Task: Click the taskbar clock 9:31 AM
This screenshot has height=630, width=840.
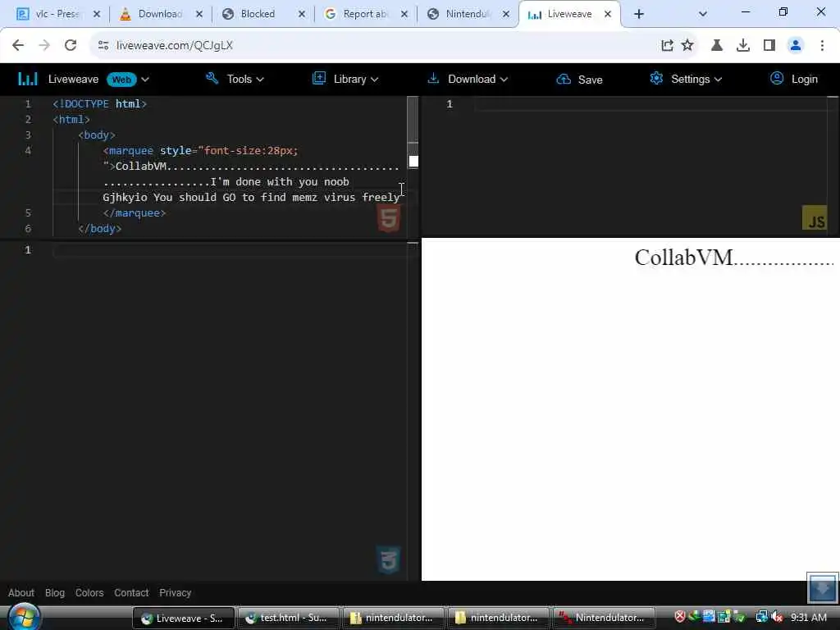Action: 808,617
